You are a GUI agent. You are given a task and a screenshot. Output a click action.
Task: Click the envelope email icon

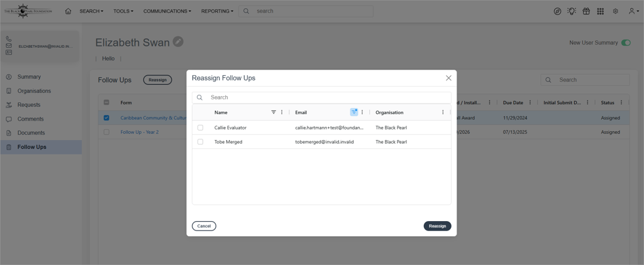[9, 46]
